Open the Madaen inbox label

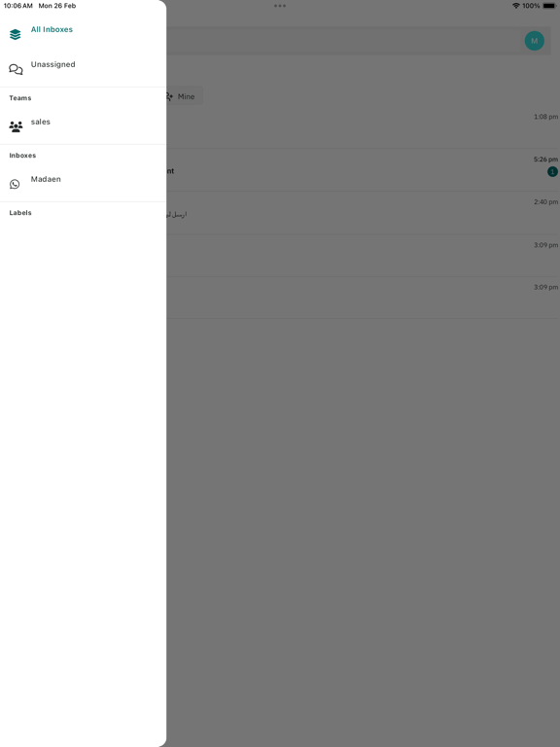tap(46, 179)
